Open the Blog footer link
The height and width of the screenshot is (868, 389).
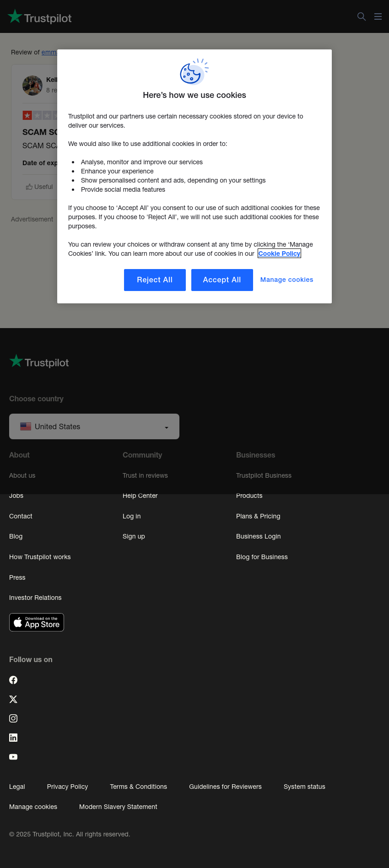click(x=16, y=536)
